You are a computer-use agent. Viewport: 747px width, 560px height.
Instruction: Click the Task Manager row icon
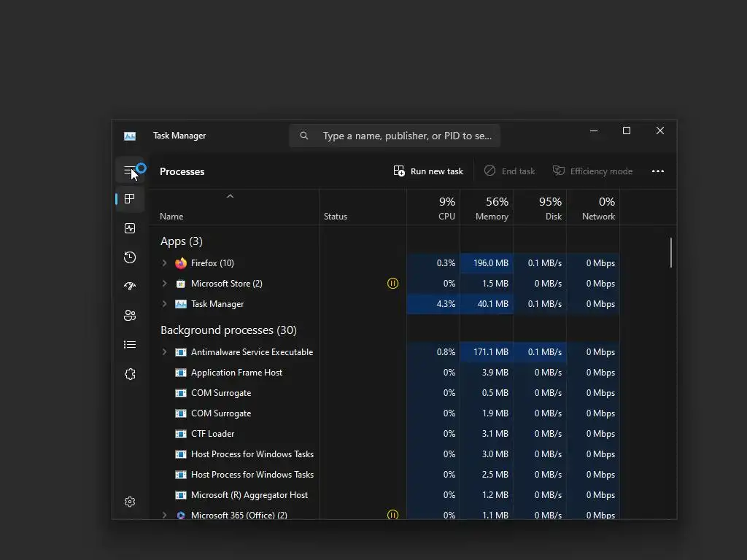[181, 304]
